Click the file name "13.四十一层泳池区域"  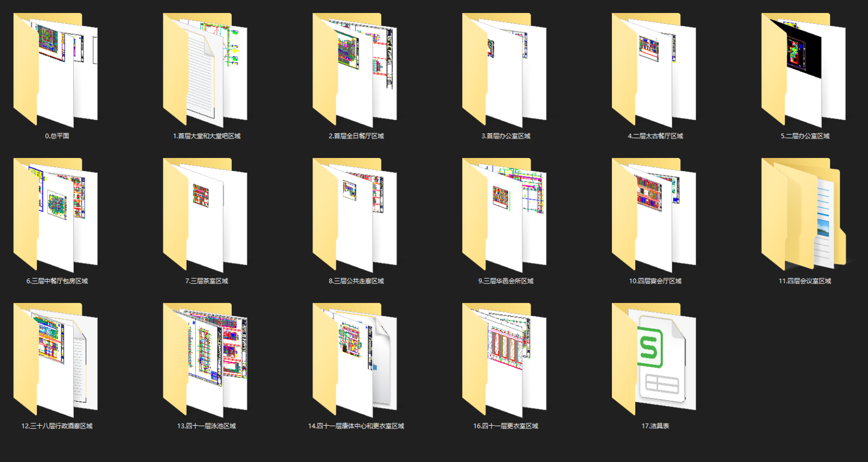[207, 426]
